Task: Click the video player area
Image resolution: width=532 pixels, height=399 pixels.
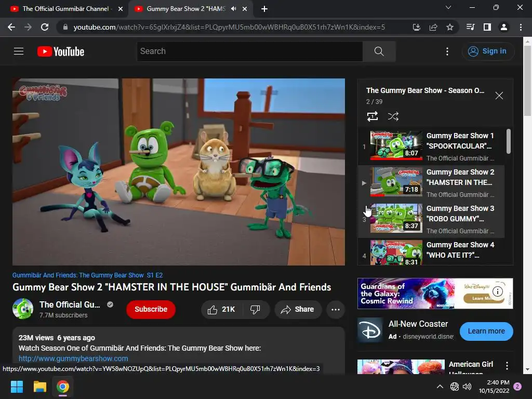Action: (x=179, y=171)
